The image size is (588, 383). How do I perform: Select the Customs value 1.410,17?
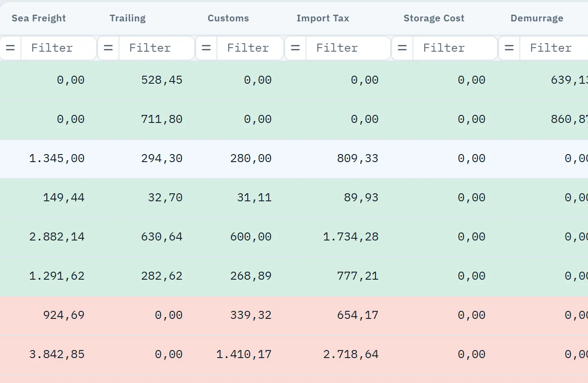244,354
